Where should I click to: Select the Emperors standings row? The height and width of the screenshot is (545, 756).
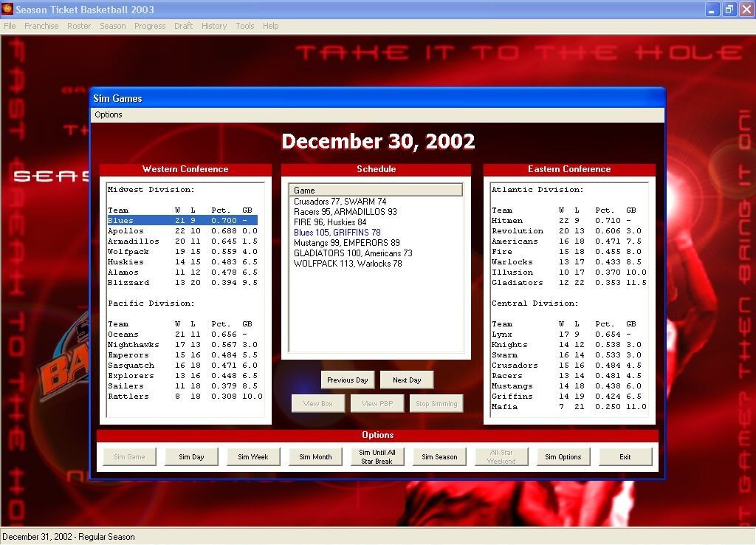click(182, 355)
